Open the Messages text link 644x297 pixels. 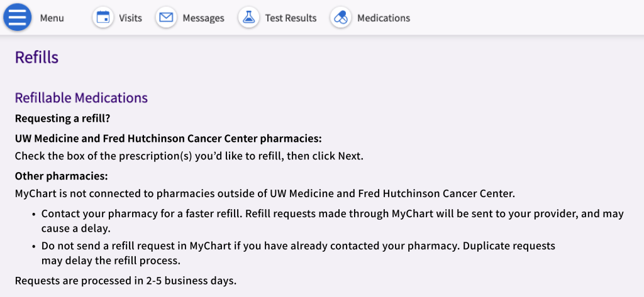(x=203, y=18)
